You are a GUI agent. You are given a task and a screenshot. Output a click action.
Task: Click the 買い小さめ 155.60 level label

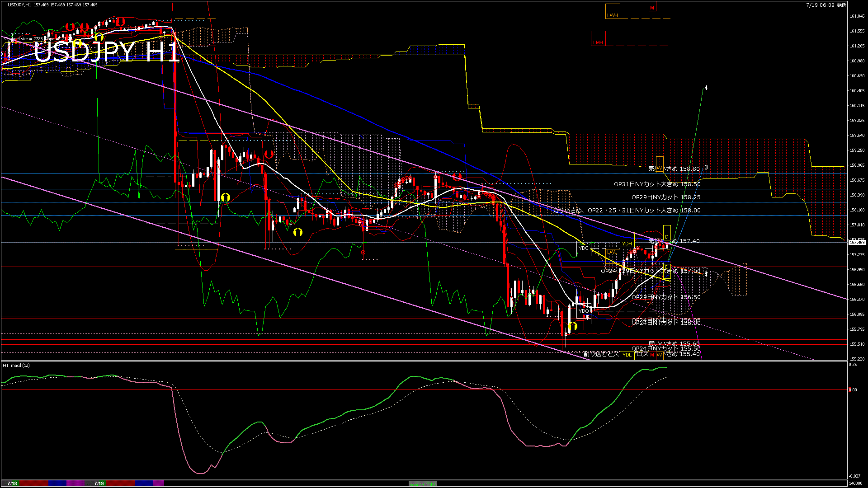click(x=674, y=344)
